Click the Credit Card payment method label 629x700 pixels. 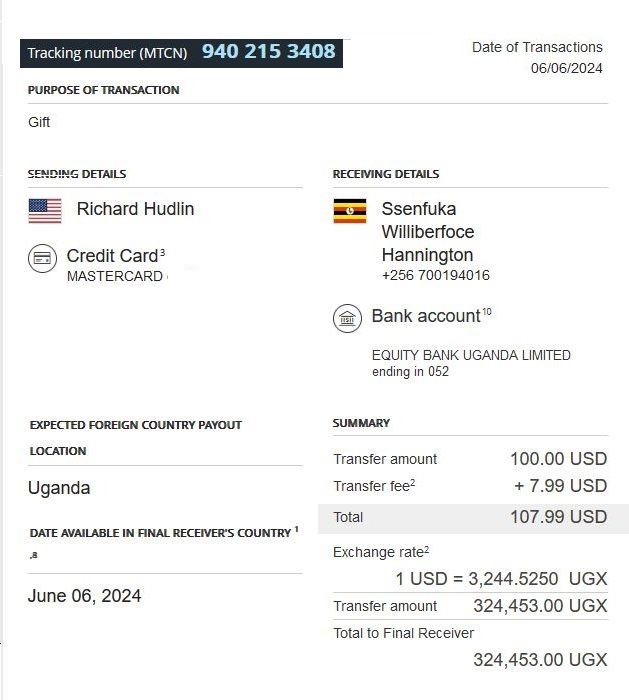coord(110,256)
